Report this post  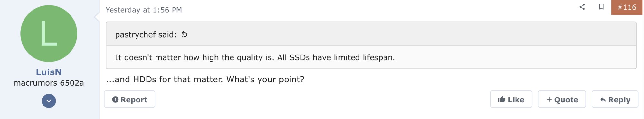[x=129, y=99]
